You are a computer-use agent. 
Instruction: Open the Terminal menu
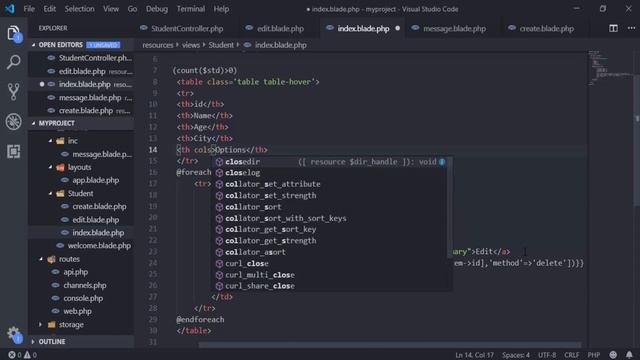pyautogui.click(x=191, y=9)
